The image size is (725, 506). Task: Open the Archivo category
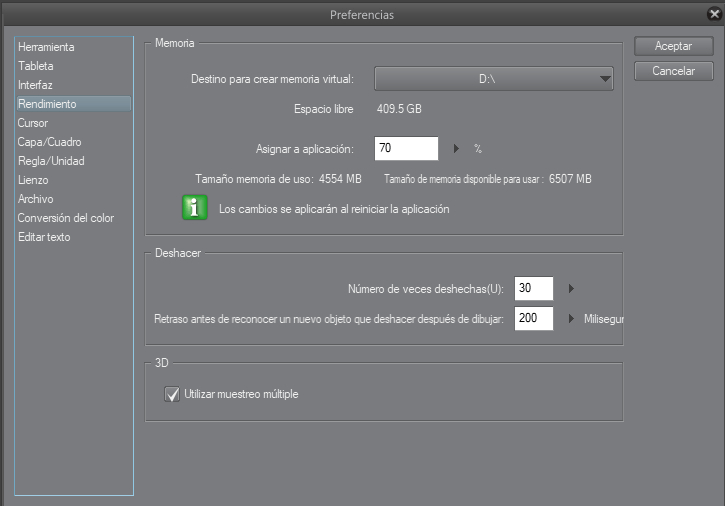(35, 199)
